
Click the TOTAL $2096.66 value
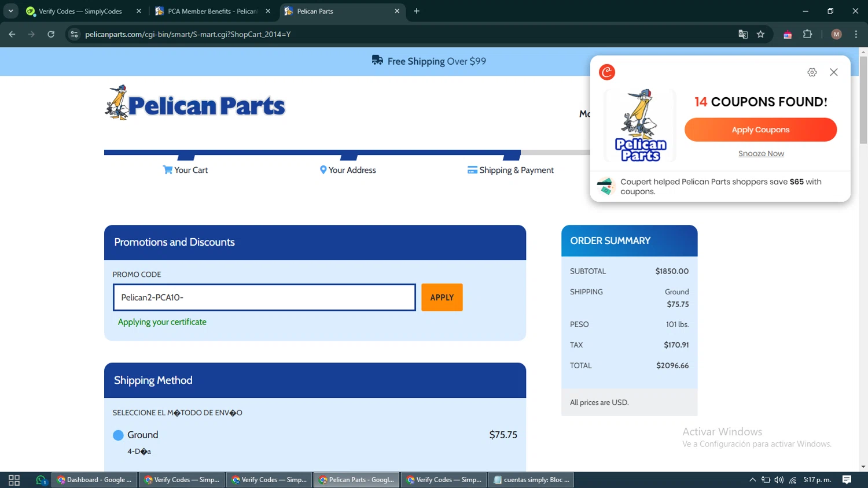(672, 365)
